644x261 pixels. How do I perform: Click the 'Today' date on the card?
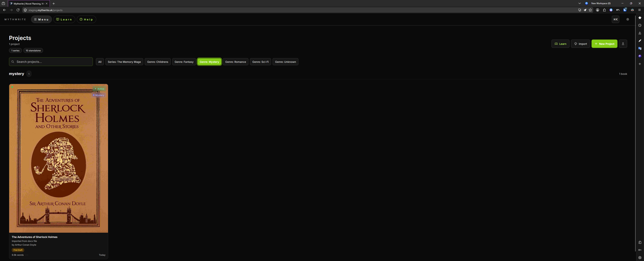pos(102,255)
